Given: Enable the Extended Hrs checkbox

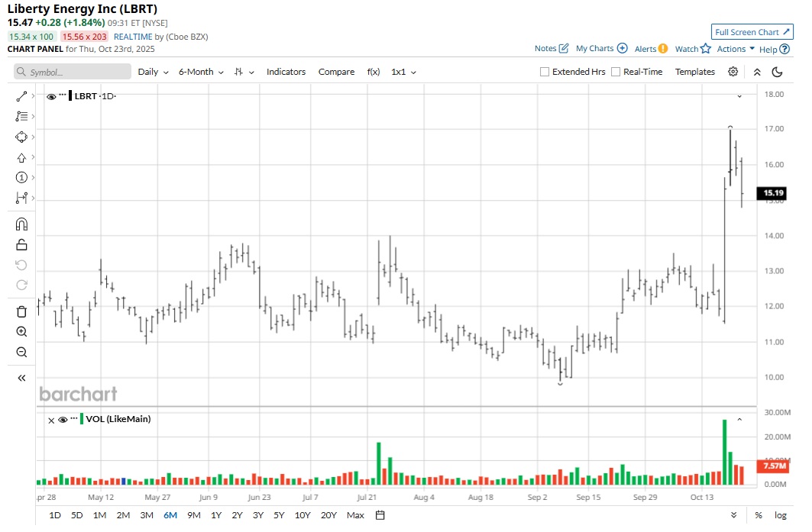Looking at the screenshot, I should click(545, 72).
